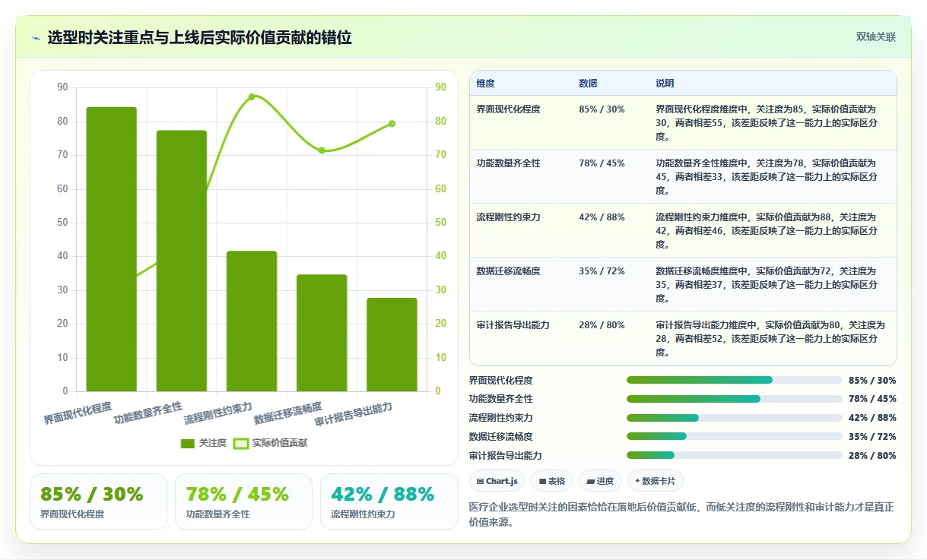The width and height of the screenshot is (927, 560).
Task: Click the description for 审计报告导出能力 row
Action: [770, 339]
